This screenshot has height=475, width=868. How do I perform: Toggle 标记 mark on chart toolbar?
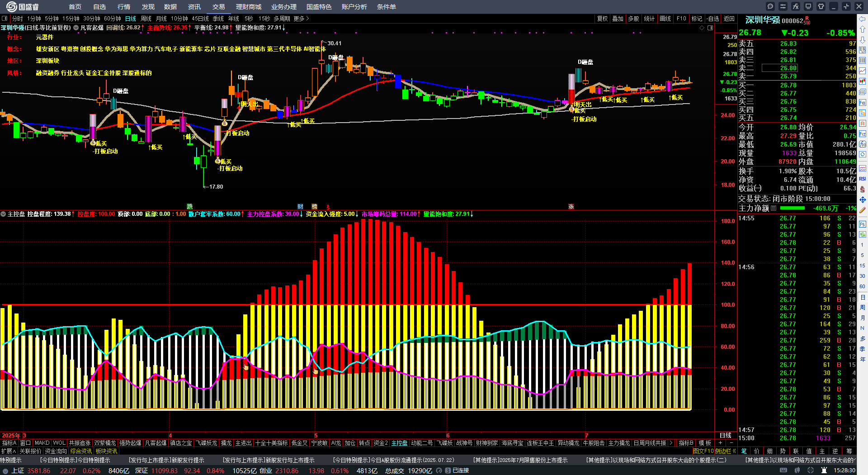coord(697,19)
